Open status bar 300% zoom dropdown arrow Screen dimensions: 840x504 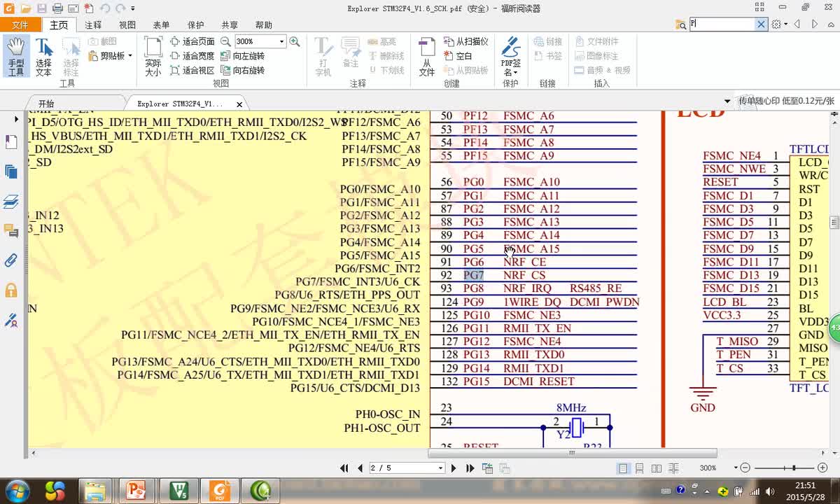[x=736, y=468]
